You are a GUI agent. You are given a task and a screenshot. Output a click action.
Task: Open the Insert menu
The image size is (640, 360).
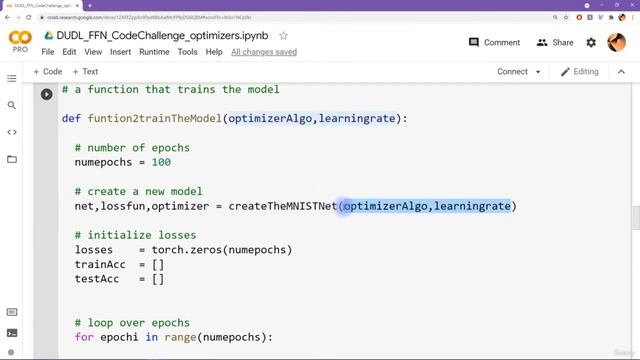pyautogui.click(x=120, y=52)
